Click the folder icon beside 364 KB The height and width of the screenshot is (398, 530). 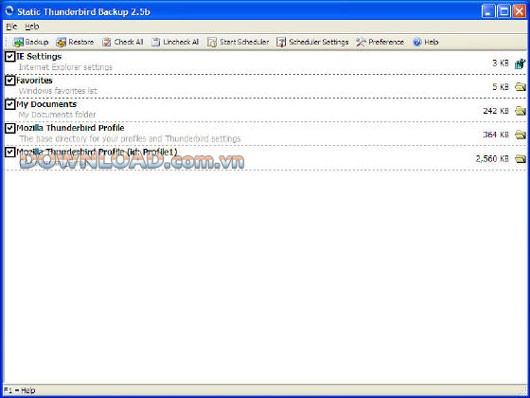click(x=520, y=135)
